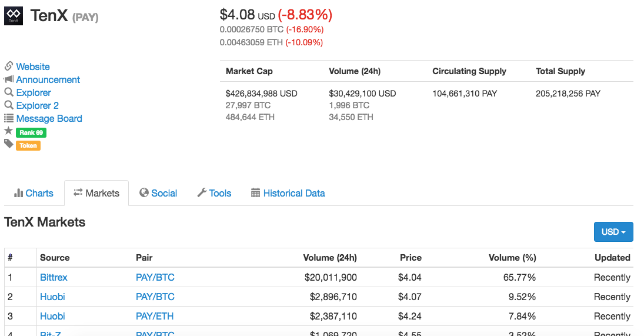
Task: Open the Bittrex source link
Action: pos(54,277)
